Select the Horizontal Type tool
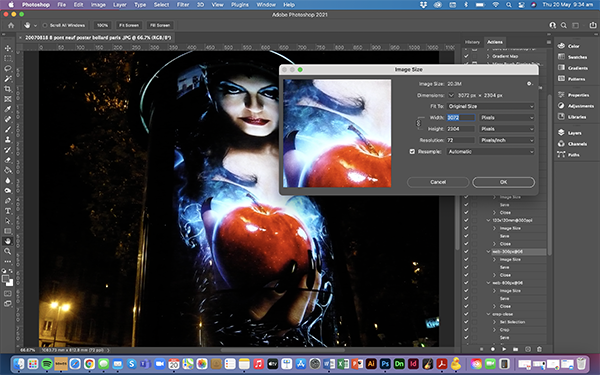Viewport: 600px width, 375px height. pos(8,211)
